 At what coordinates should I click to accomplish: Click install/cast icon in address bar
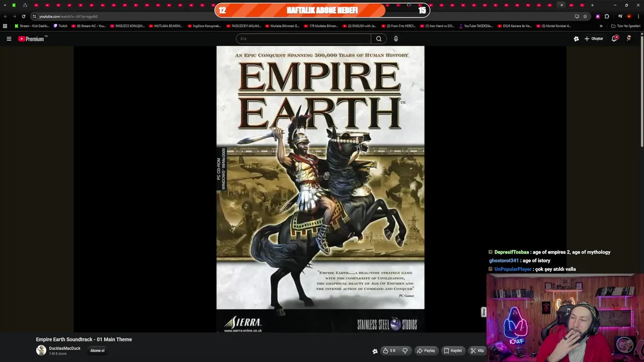577,16
